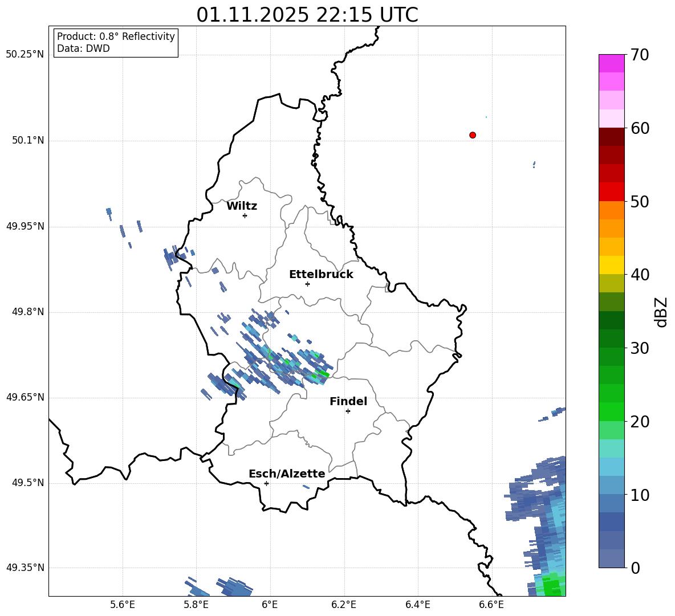Click the 0 value on the colorbar

pos(635,568)
